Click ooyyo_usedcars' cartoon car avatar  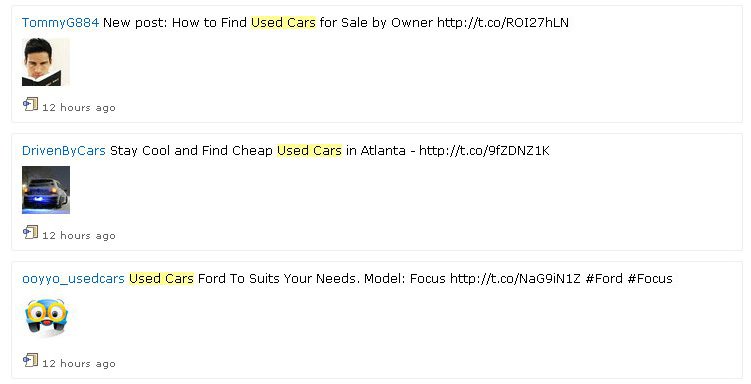click(46, 318)
